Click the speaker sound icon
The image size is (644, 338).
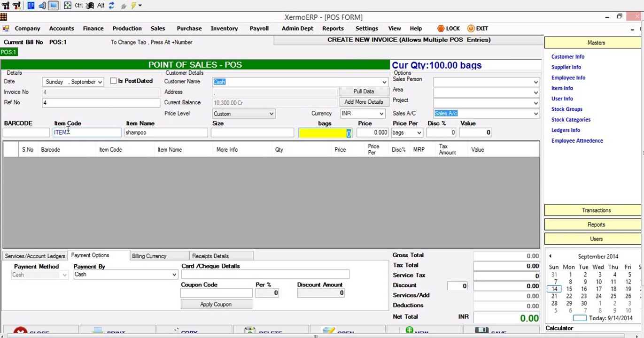click(42, 6)
